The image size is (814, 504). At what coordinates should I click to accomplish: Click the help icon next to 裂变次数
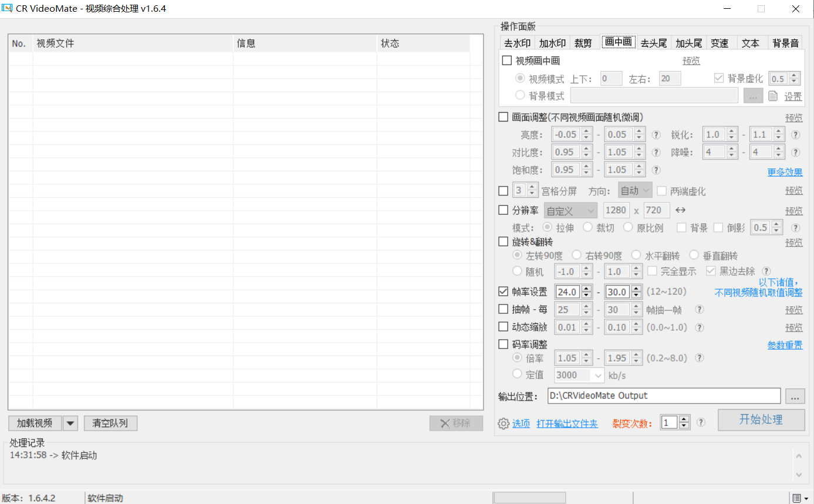pos(701,422)
